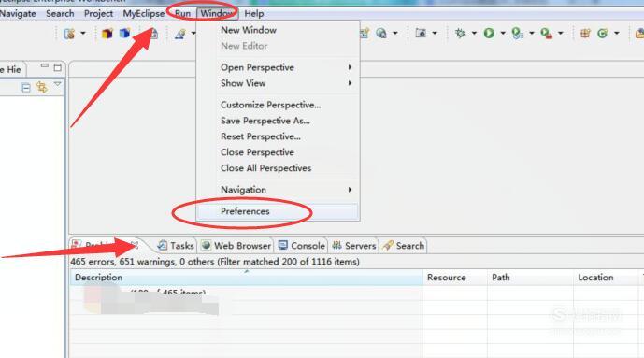Screen dimensions: 644x358
Task: Click the green Run button icon
Action: (489, 34)
